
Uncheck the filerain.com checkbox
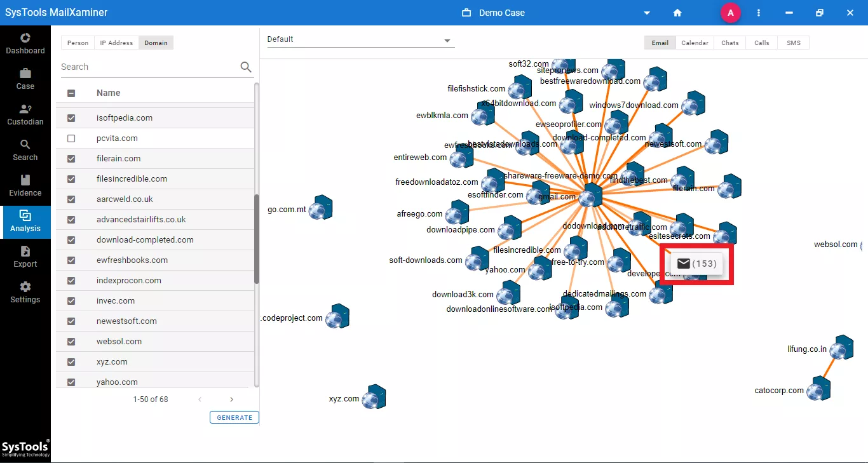pos(71,159)
